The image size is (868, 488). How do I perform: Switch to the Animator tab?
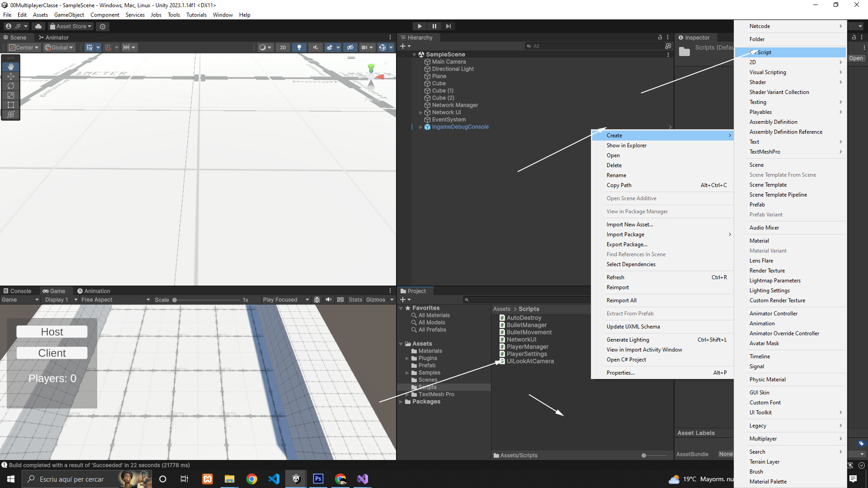pos(53,38)
